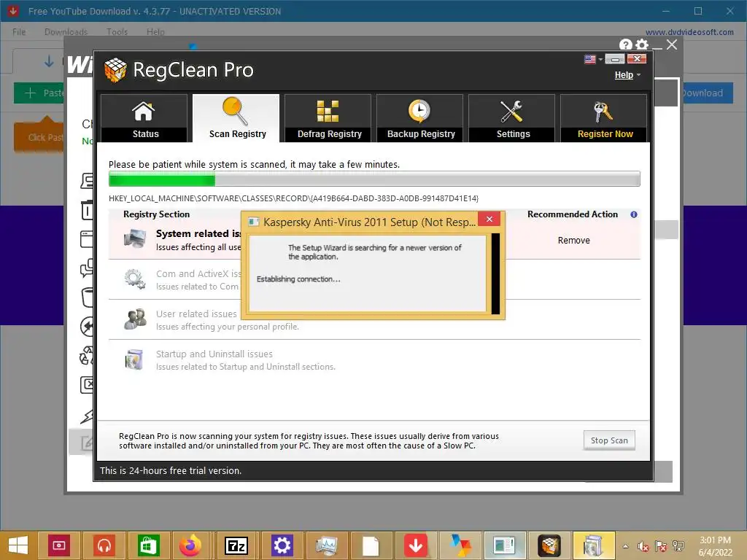Open the purple gear settings taskbar app
747x560 pixels.
[x=282, y=545]
